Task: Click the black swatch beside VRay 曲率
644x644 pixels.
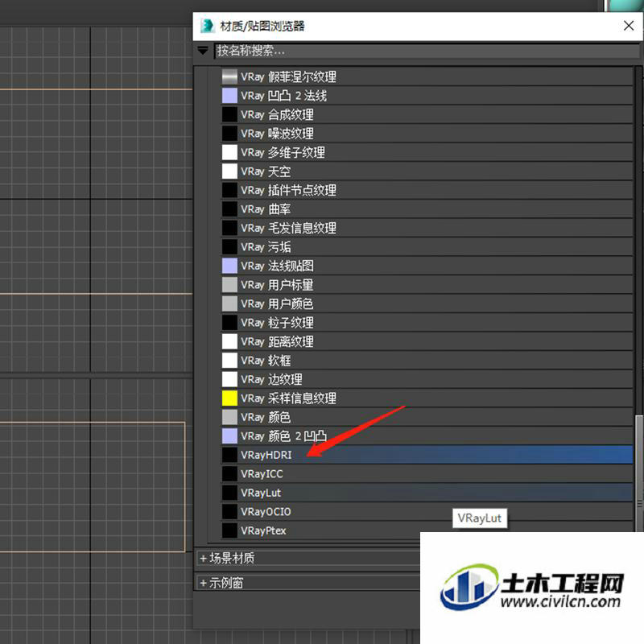Action: [229, 209]
